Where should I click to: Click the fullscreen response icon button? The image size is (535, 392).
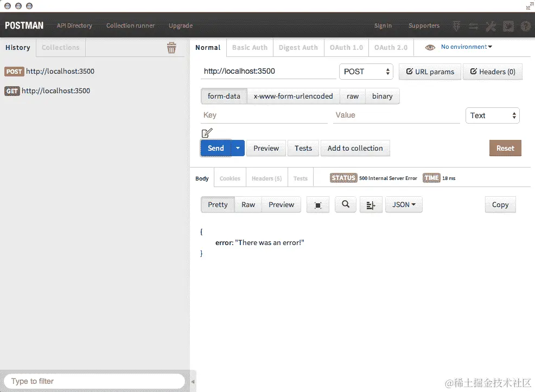[317, 205]
